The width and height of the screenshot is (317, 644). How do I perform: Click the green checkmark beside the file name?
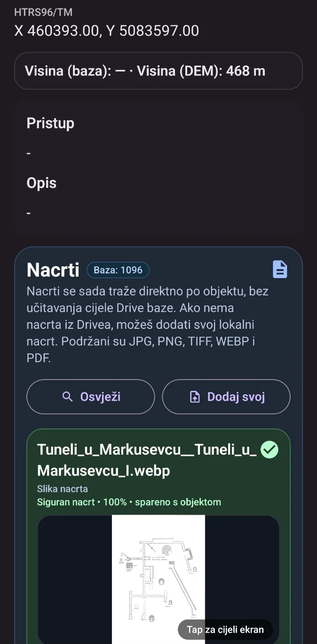pyautogui.click(x=269, y=450)
